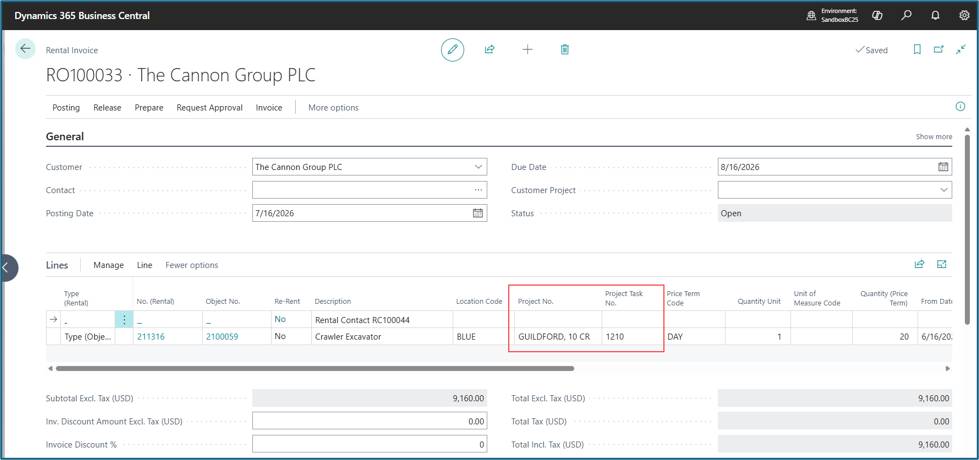
Task: Click the Contact input field
Action: point(370,190)
